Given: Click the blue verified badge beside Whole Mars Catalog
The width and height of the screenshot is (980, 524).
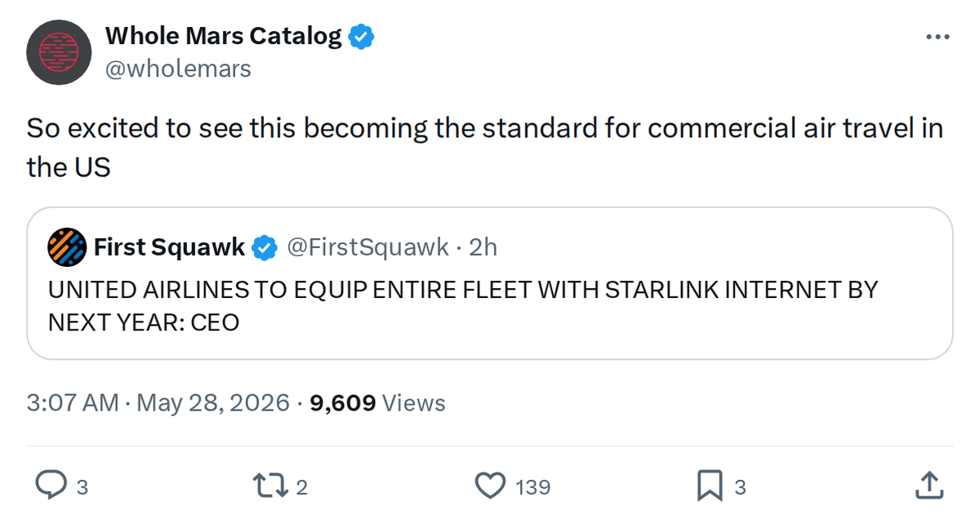Looking at the screenshot, I should point(362,36).
